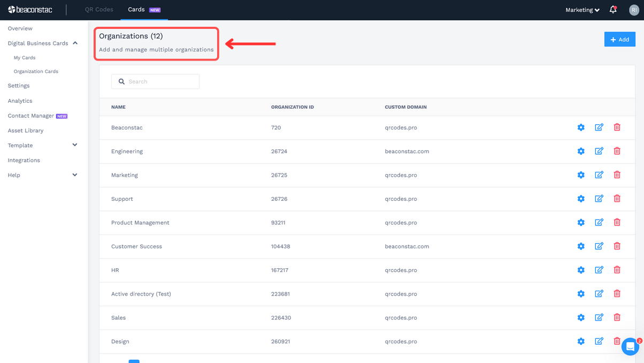Delete the Engineering organization
Viewport: 644px width, 363px height.
click(617, 151)
